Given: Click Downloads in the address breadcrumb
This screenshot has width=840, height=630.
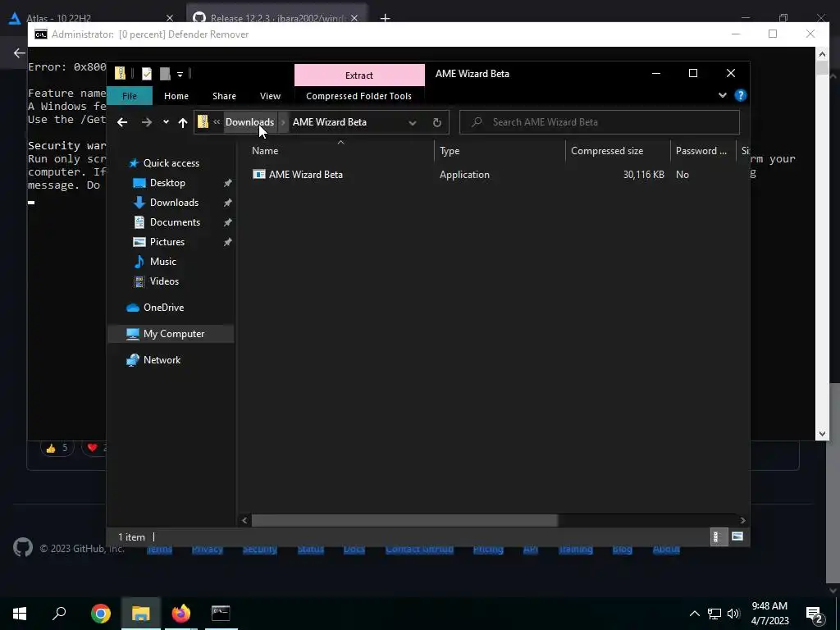Looking at the screenshot, I should point(249,122).
